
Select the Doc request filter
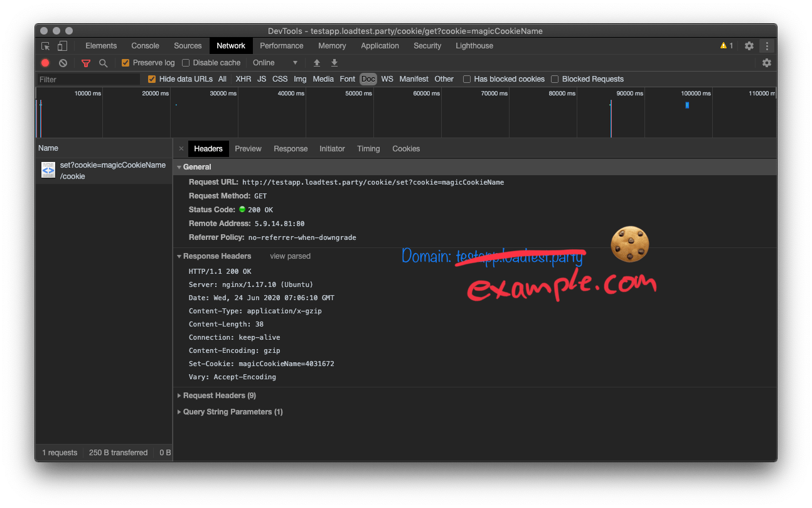point(368,78)
